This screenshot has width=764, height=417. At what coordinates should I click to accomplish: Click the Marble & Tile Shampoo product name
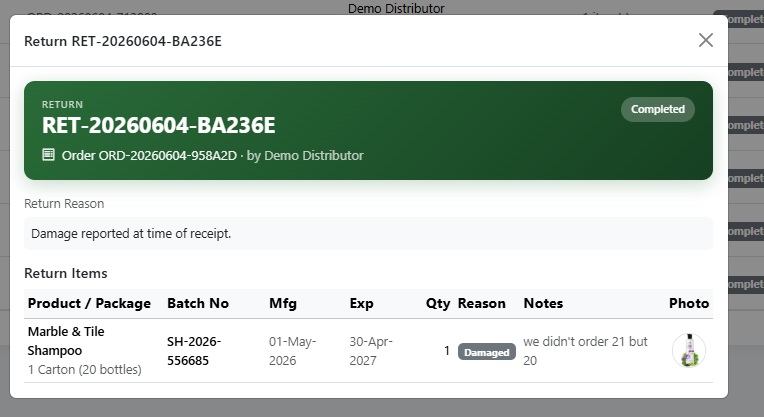coord(66,341)
